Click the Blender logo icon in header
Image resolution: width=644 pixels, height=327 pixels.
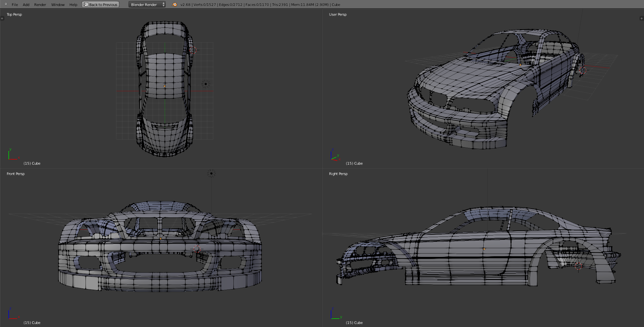pyautogui.click(x=174, y=4)
